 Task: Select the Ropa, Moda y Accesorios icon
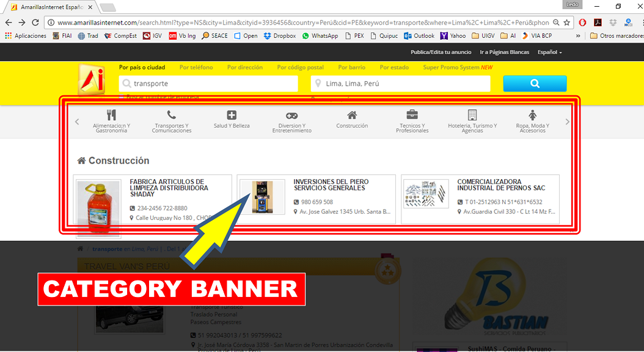(x=532, y=115)
